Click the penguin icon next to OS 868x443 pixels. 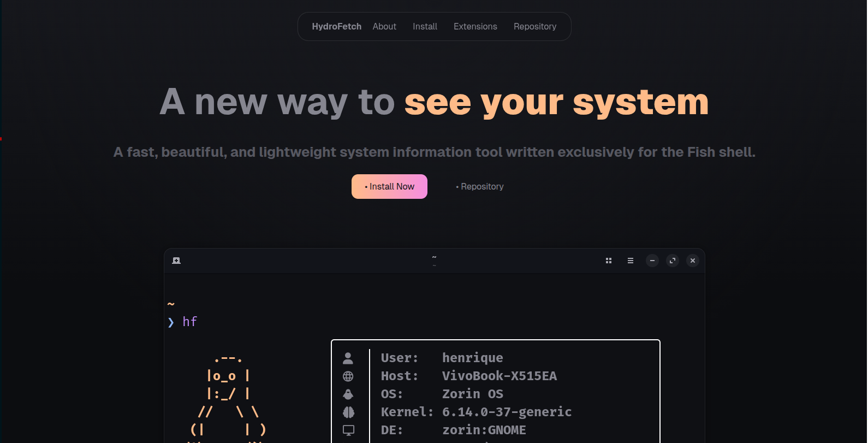click(348, 394)
